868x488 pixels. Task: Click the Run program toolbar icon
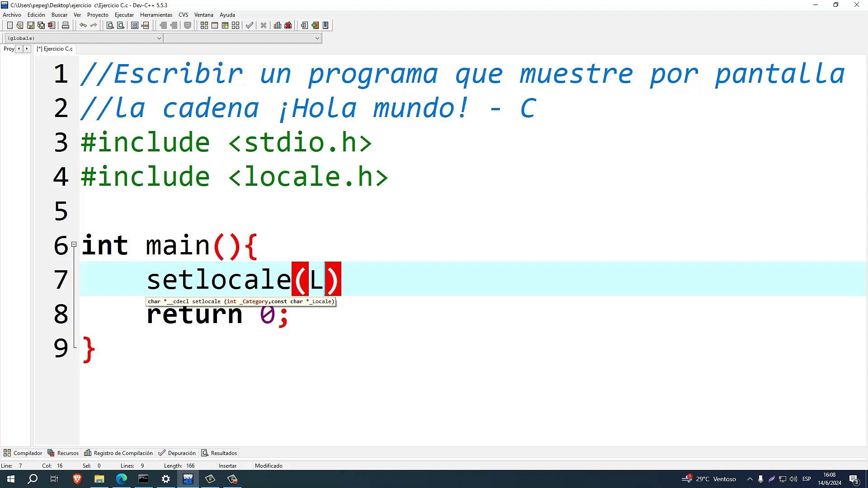(x=215, y=25)
